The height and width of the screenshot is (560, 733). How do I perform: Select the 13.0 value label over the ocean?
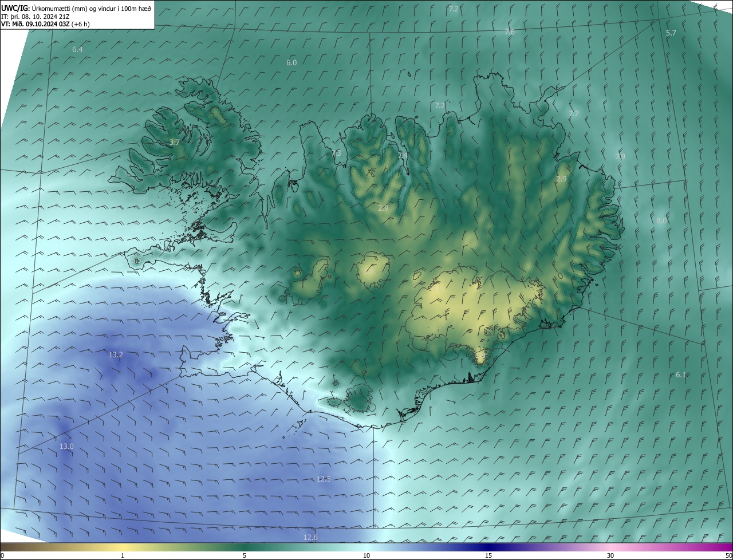[x=66, y=446]
